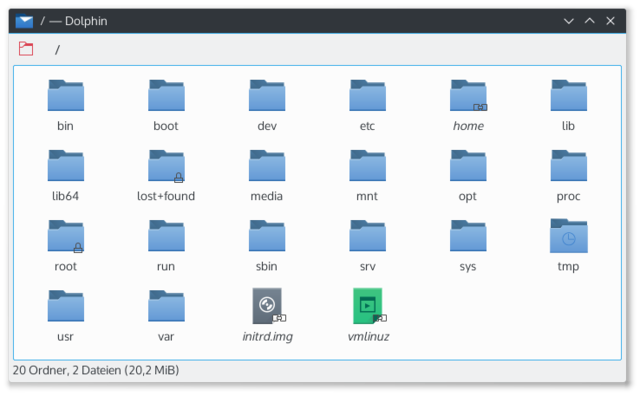Minimize the Dolphin window
Viewport: 640px width, 396px height.
(569, 21)
